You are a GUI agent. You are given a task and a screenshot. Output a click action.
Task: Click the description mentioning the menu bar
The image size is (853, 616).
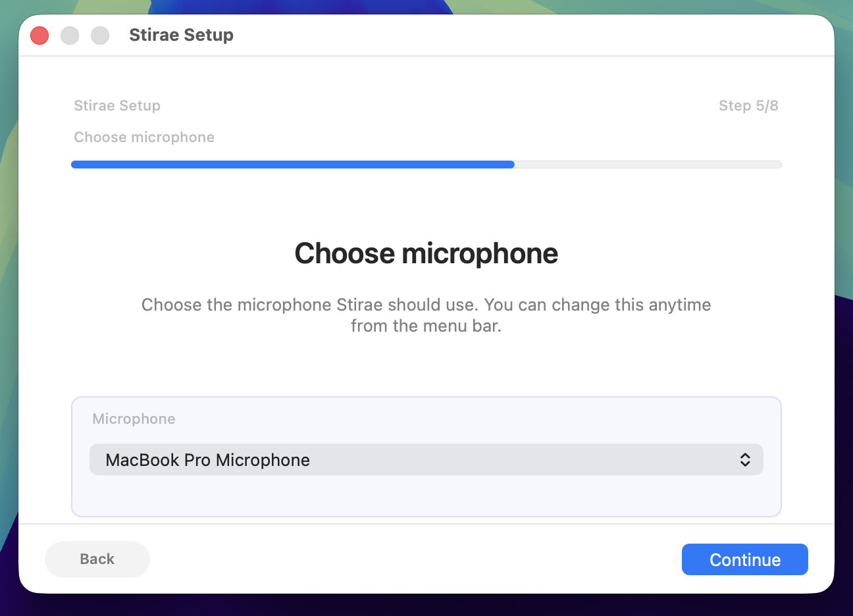tap(426, 315)
